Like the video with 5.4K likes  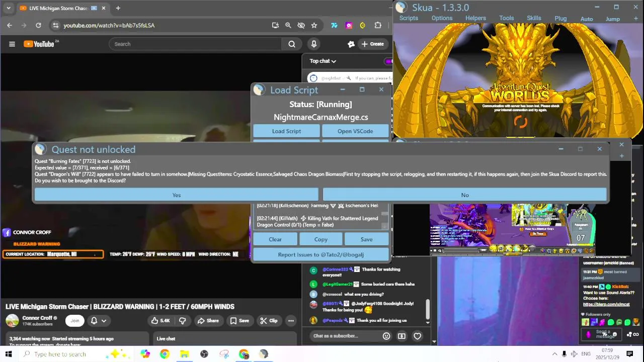(x=160, y=321)
